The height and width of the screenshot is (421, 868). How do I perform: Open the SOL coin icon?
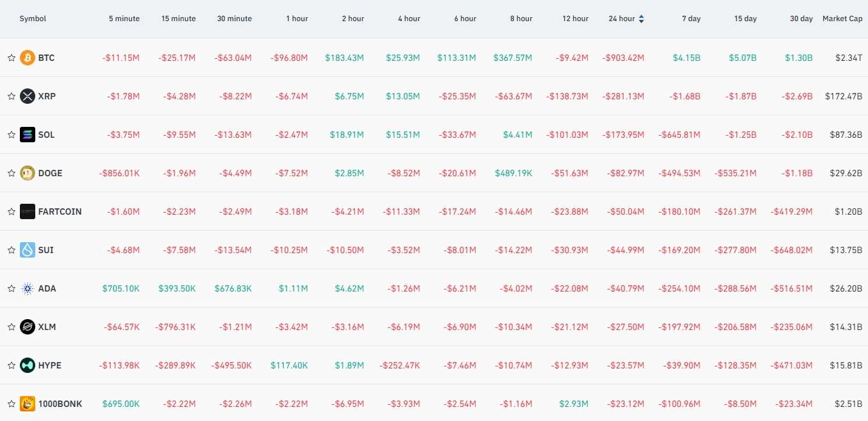click(28, 135)
